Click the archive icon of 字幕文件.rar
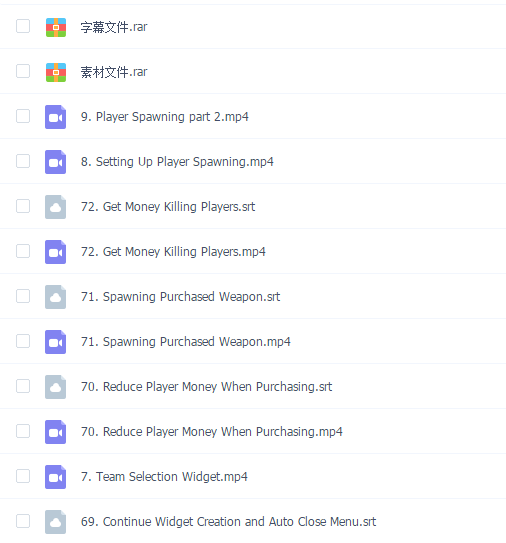Image resolution: width=506 pixels, height=543 pixels. point(56,27)
